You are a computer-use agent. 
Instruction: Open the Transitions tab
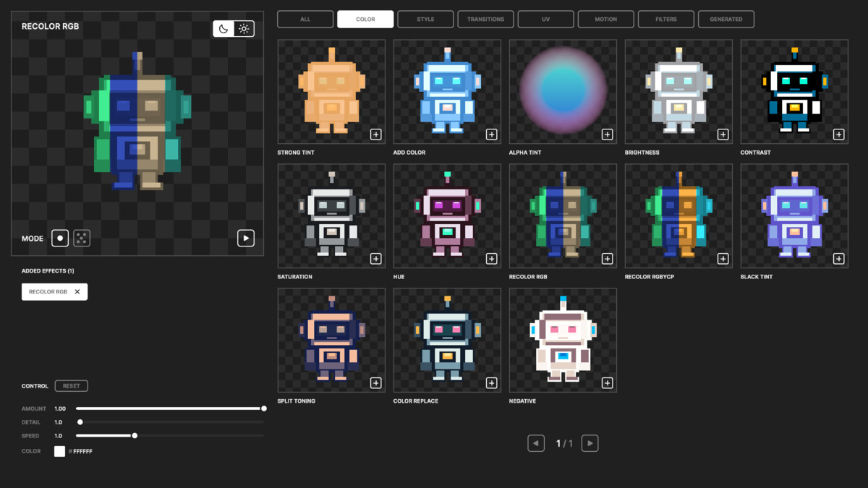(x=485, y=20)
